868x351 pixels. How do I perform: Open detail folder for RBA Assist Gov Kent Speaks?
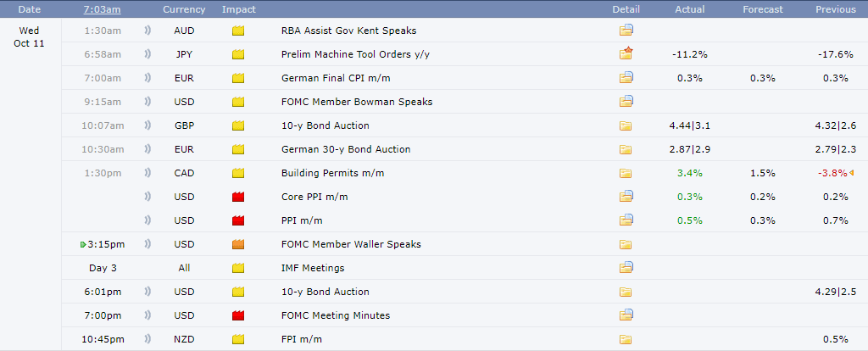click(626, 31)
